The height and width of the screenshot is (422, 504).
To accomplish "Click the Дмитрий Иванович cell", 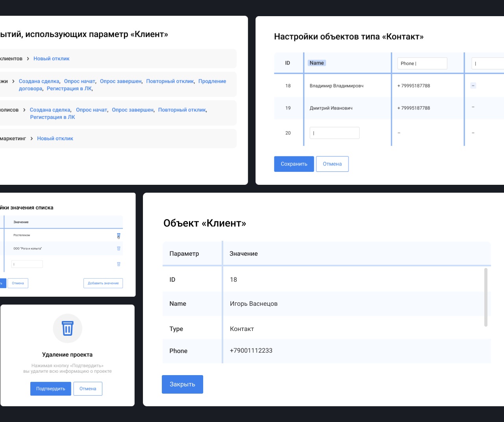I will (331, 108).
